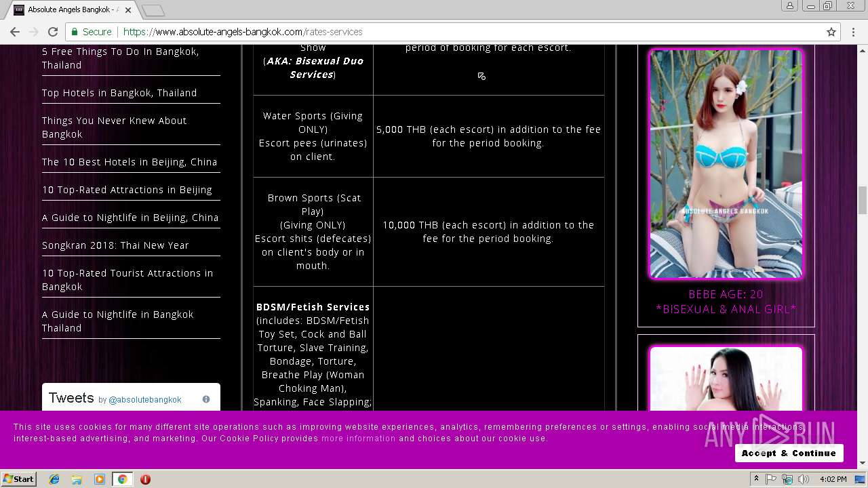Open the Bebe profile photo thumbnail
The height and width of the screenshot is (488, 868).
tap(726, 164)
